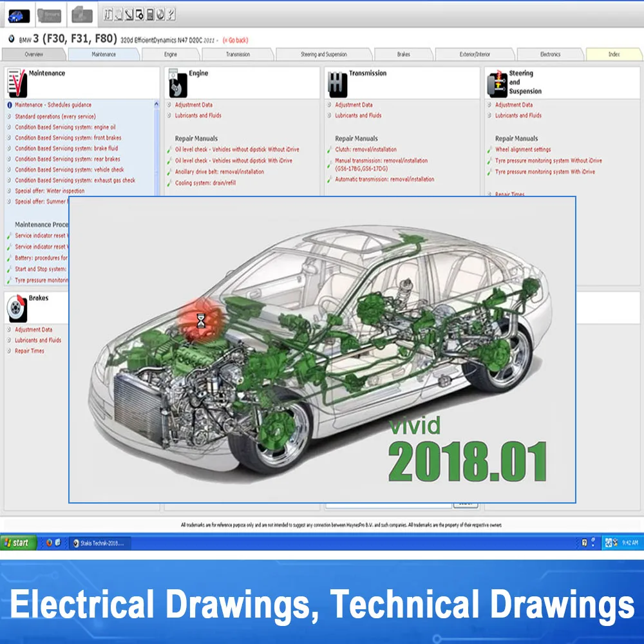This screenshot has height=644, width=644.
Task: Open Oil level check Without iDrive manual
Action: click(237, 149)
